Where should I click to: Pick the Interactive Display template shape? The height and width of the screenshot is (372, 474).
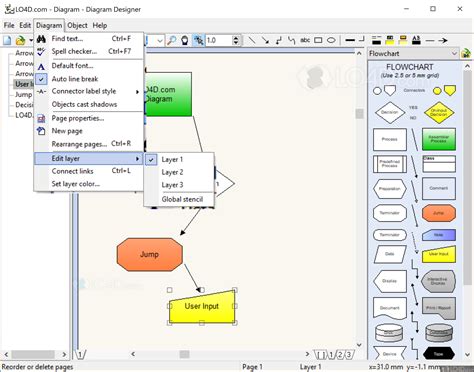[x=439, y=282]
